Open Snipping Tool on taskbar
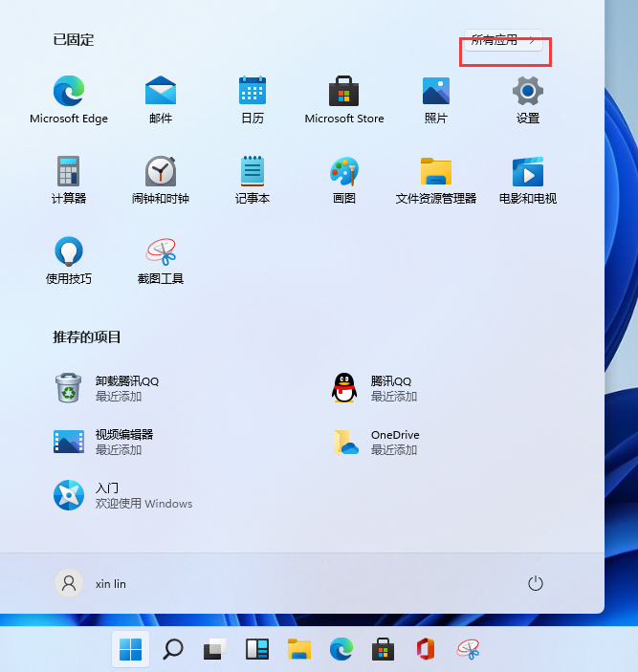 [x=468, y=649]
